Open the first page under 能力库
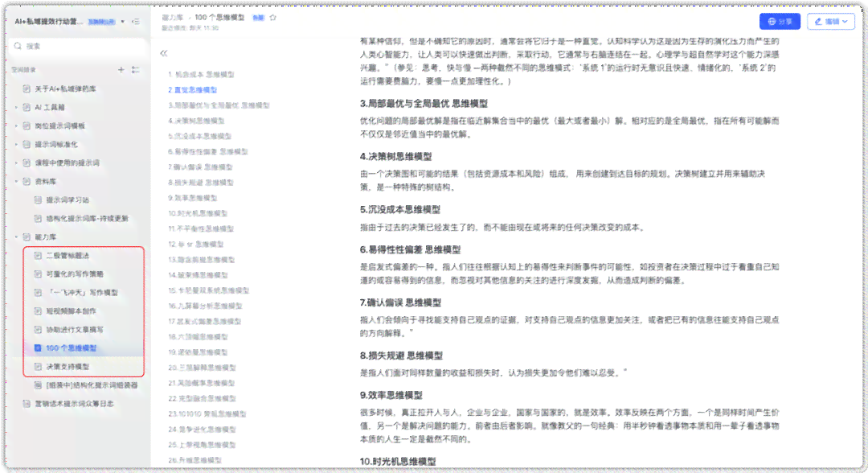 (67, 255)
